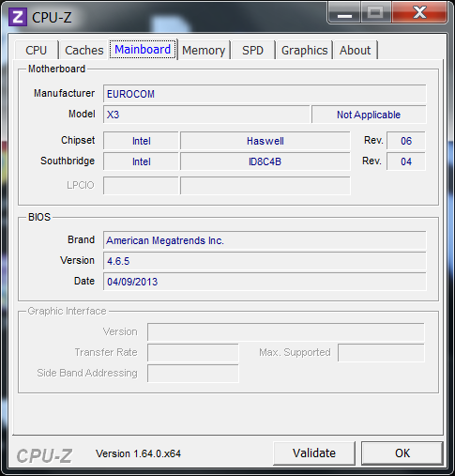Click the Graphic Interface Version field

(x=286, y=331)
